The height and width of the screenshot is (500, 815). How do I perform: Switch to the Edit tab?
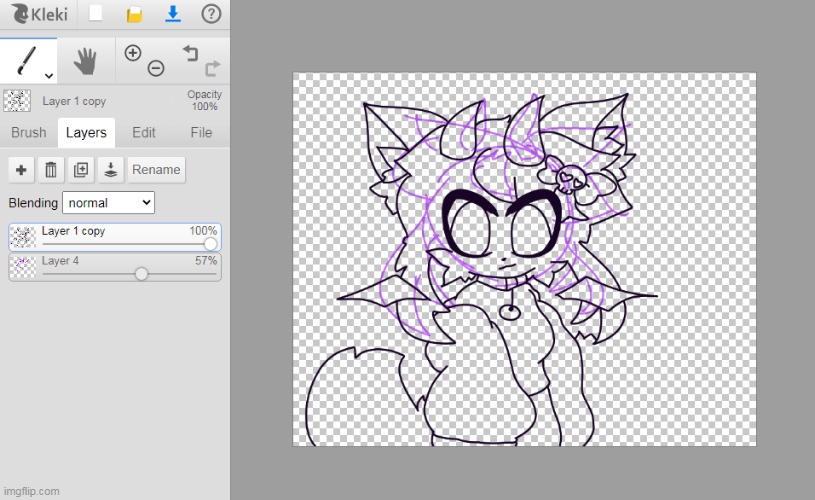click(x=144, y=132)
